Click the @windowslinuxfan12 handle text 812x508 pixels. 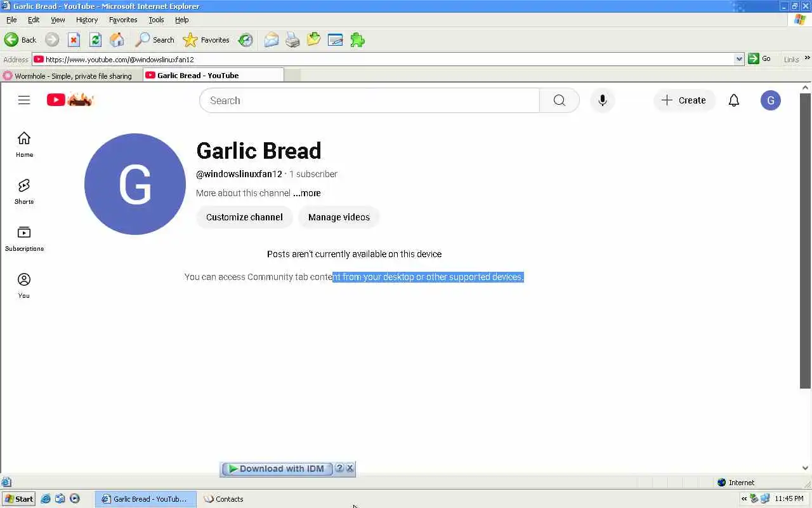[x=239, y=174]
